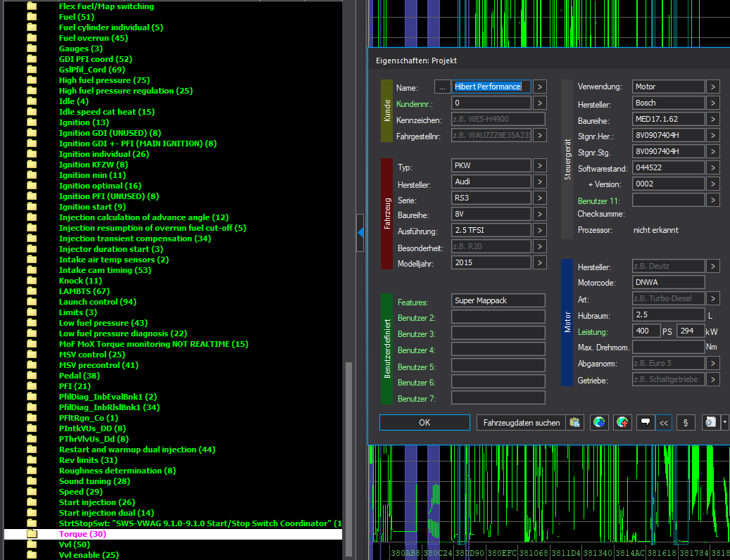
Task: Click the folder icon beside Pedal (38)
Action: 32,376
